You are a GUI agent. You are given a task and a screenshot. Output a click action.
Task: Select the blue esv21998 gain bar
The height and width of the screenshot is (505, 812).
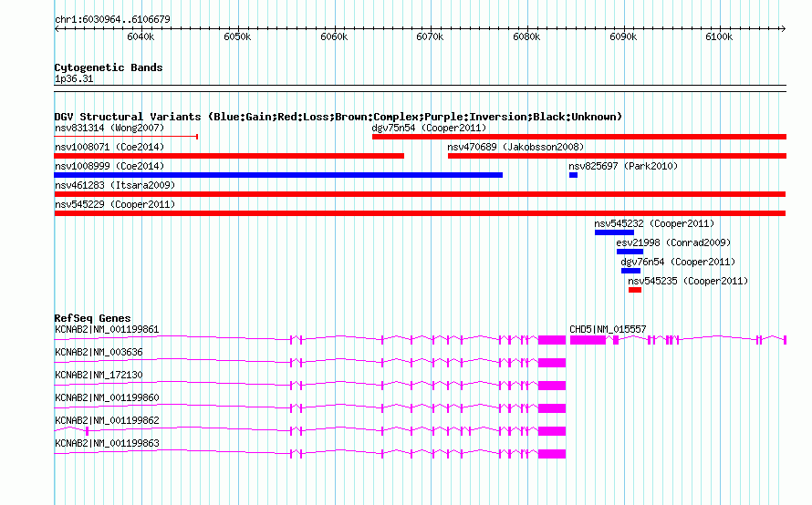coord(630,252)
